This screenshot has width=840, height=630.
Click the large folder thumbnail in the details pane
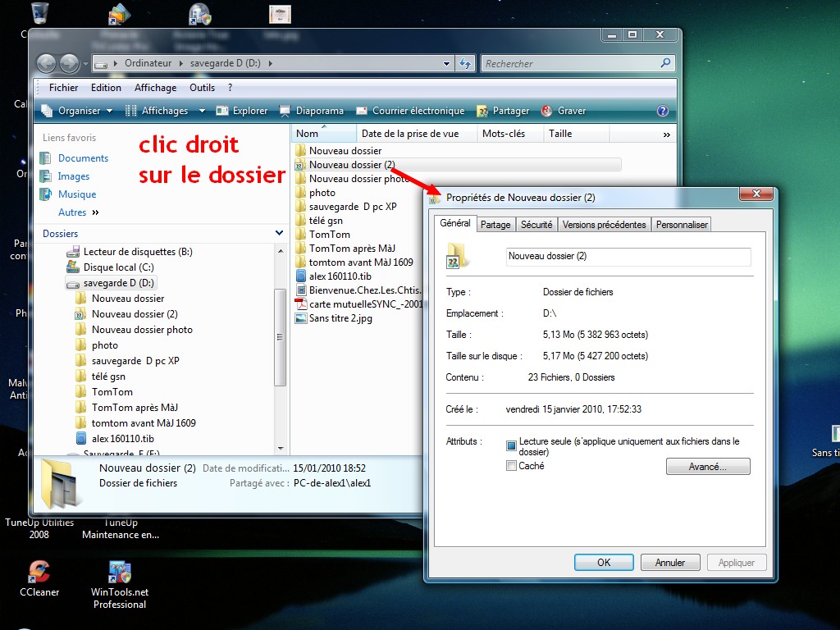pyautogui.click(x=62, y=483)
